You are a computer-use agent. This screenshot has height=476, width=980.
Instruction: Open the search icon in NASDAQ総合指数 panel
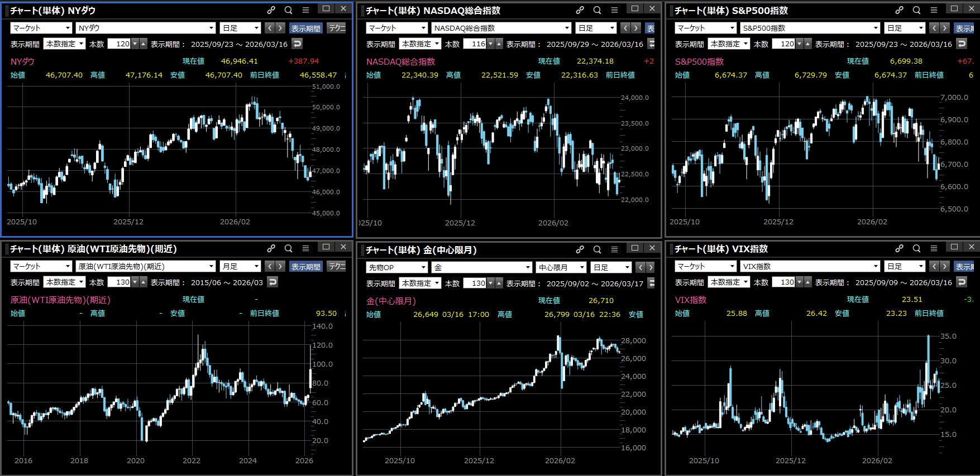(x=597, y=10)
